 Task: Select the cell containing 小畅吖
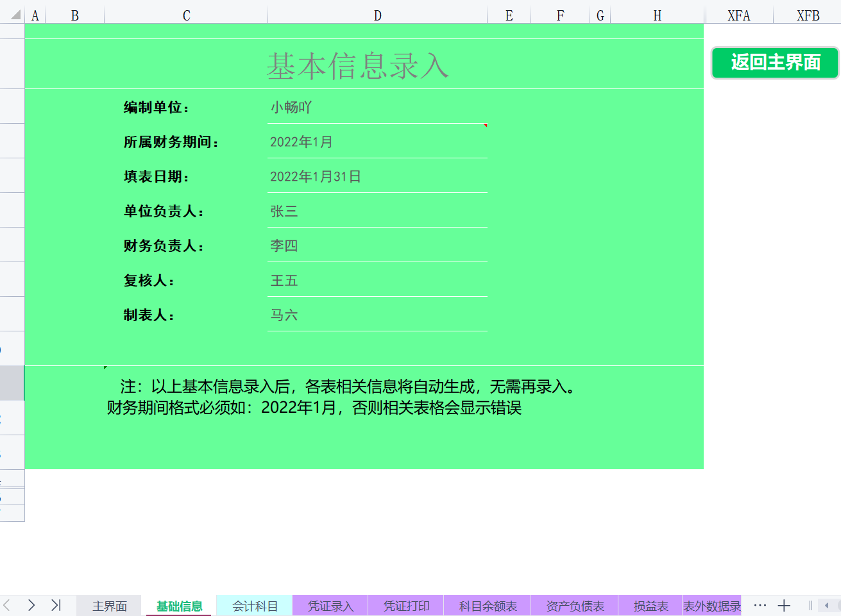[x=377, y=107]
